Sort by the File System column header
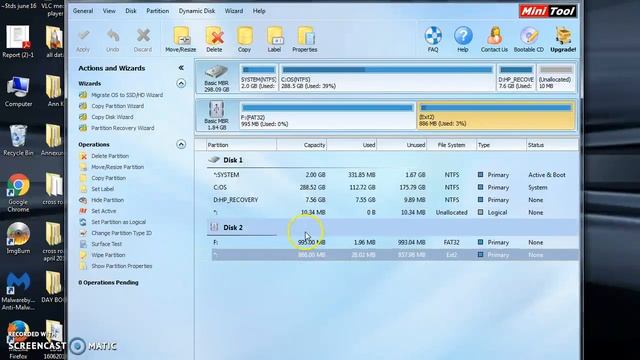The image size is (640, 360). pos(451,145)
